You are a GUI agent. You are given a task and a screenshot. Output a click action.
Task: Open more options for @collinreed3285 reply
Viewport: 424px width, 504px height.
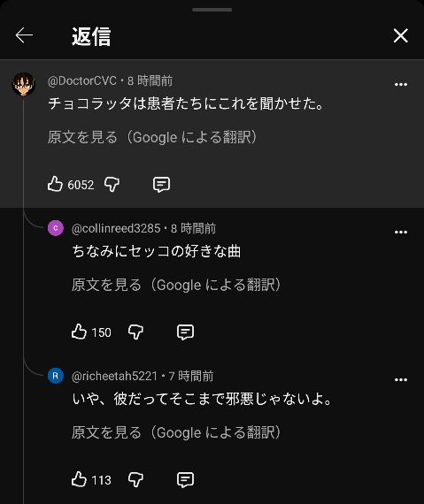pyautogui.click(x=400, y=232)
